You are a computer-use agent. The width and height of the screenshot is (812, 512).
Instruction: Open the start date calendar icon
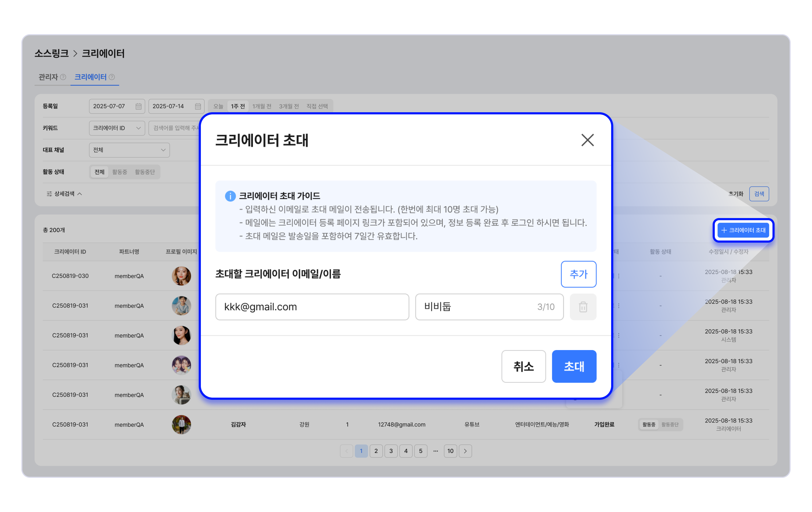point(138,107)
